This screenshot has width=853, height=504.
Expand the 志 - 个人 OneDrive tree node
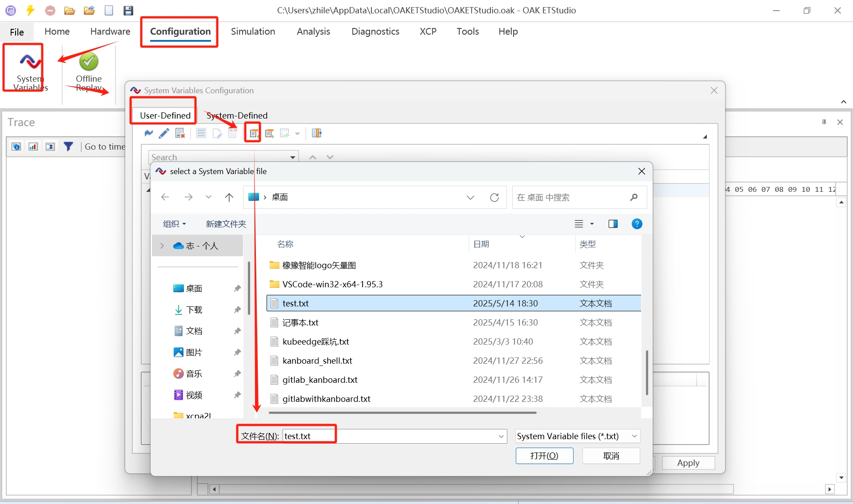162,246
